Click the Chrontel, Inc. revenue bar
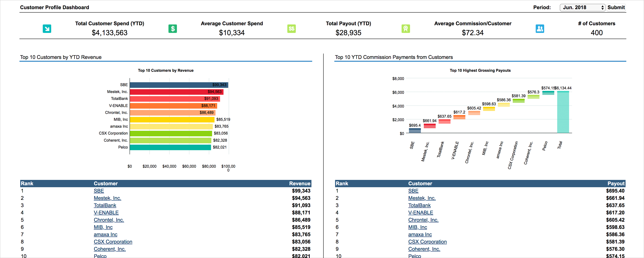 click(x=173, y=113)
